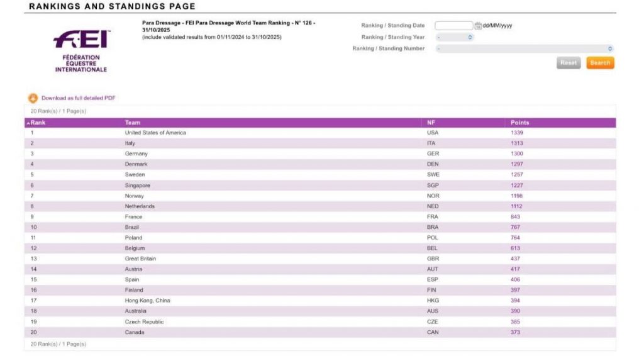Screen dimensions: 644x356
Task: Click Great Britain's 437 points link
Action: [515, 259]
